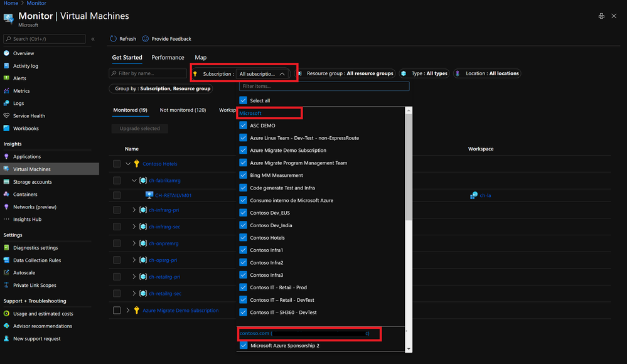Uncheck Contoso Infra2 subscription
This screenshot has height=364, width=627.
click(x=243, y=262)
